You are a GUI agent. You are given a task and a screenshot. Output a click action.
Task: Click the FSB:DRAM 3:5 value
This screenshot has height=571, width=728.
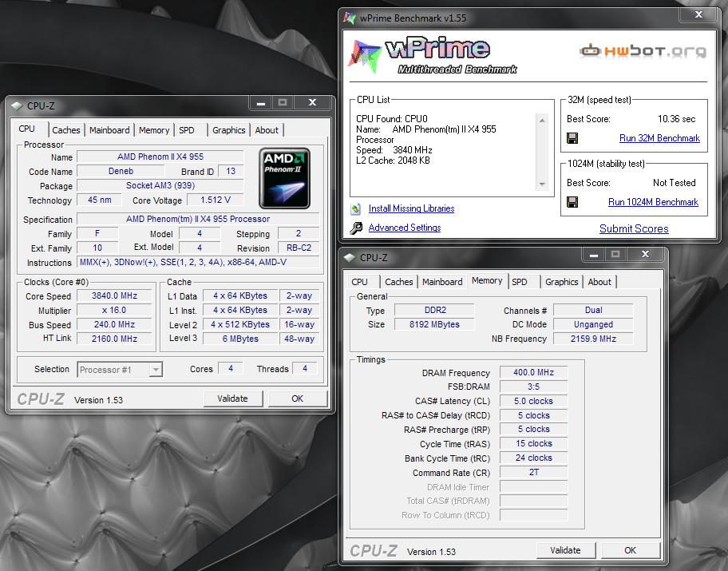[x=533, y=387]
